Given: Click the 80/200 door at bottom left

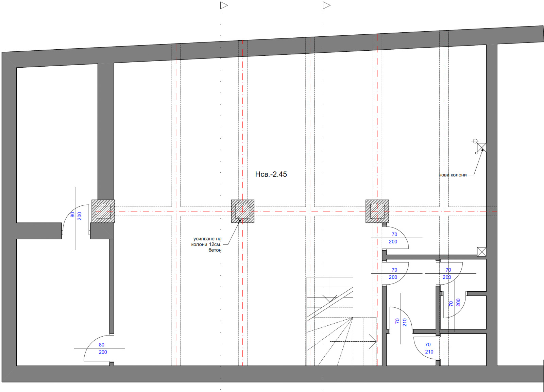Looking at the screenshot, I should point(102,348).
